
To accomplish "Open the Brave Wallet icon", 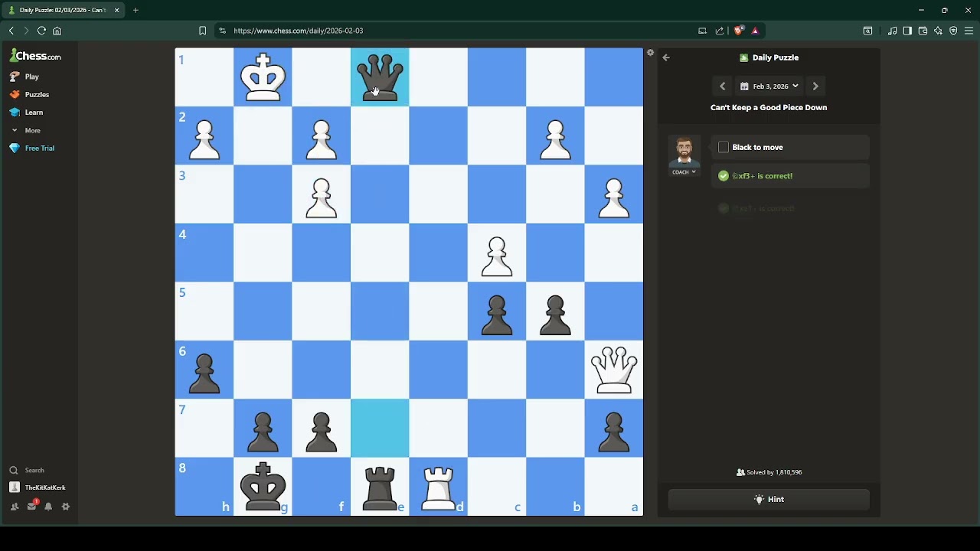I will coord(923,31).
